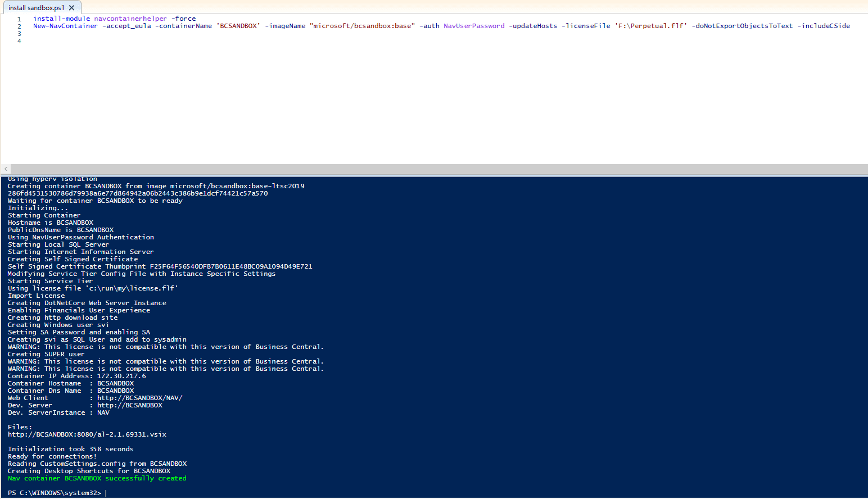Viewport: 868px width, 499px height.
Task: Click the PS C:\WINDOWS\system32> prompt
Action: pyautogui.click(x=55, y=493)
